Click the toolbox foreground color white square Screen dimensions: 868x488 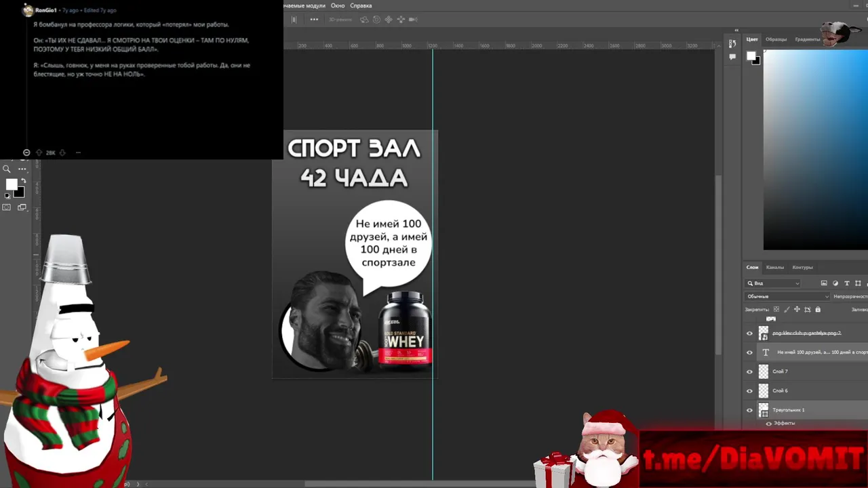[x=12, y=184]
